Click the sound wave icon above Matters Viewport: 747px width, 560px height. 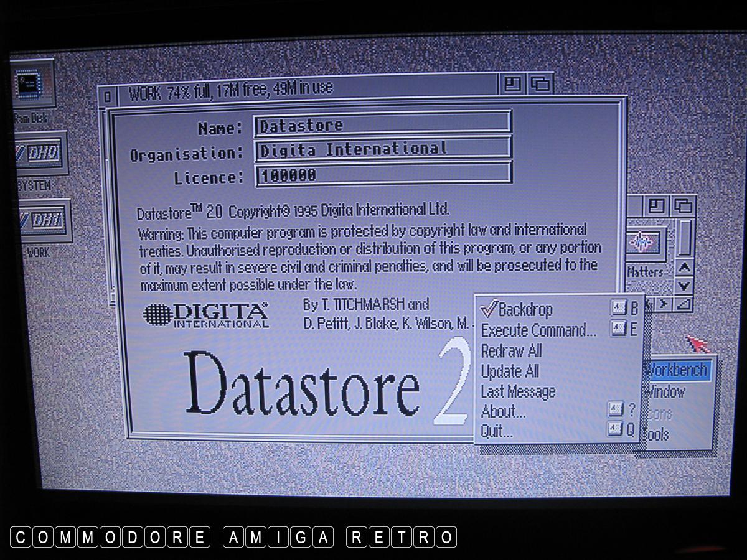pyautogui.click(x=644, y=242)
